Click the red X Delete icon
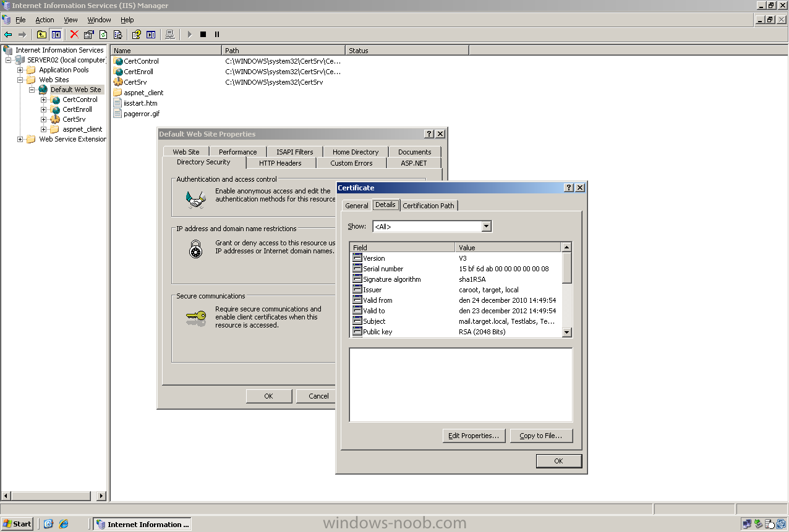This screenshot has width=789, height=532. pyautogui.click(x=74, y=35)
